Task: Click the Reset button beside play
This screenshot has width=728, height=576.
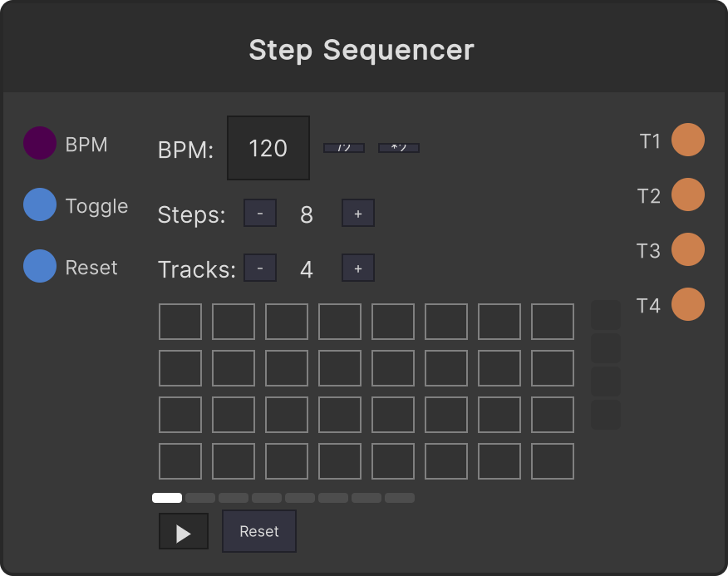Action: click(259, 531)
